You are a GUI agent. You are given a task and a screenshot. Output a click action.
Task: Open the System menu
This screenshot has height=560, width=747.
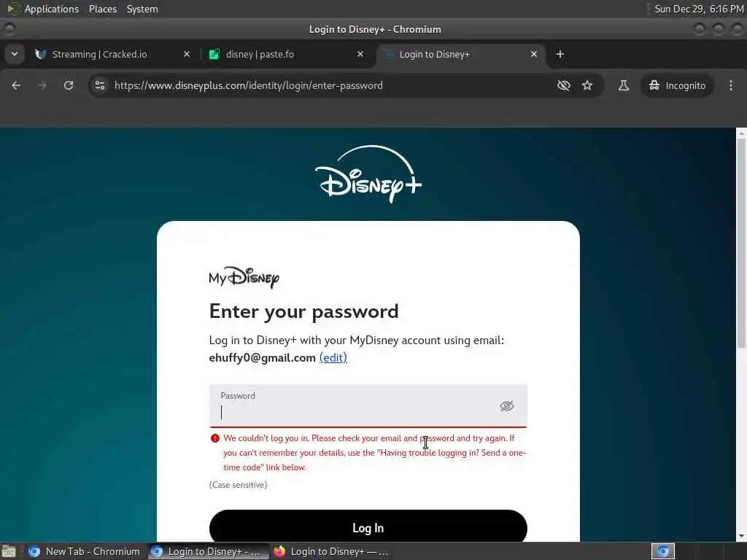142,9
